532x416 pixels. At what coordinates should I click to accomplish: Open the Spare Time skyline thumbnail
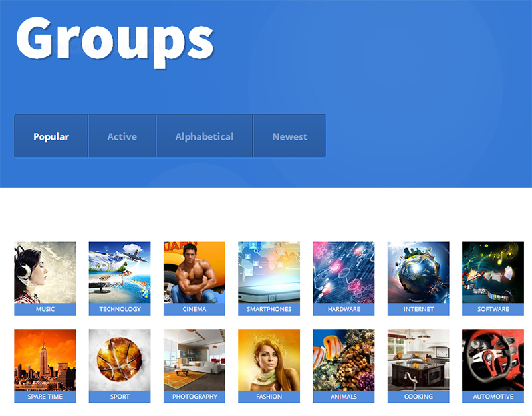point(45,360)
